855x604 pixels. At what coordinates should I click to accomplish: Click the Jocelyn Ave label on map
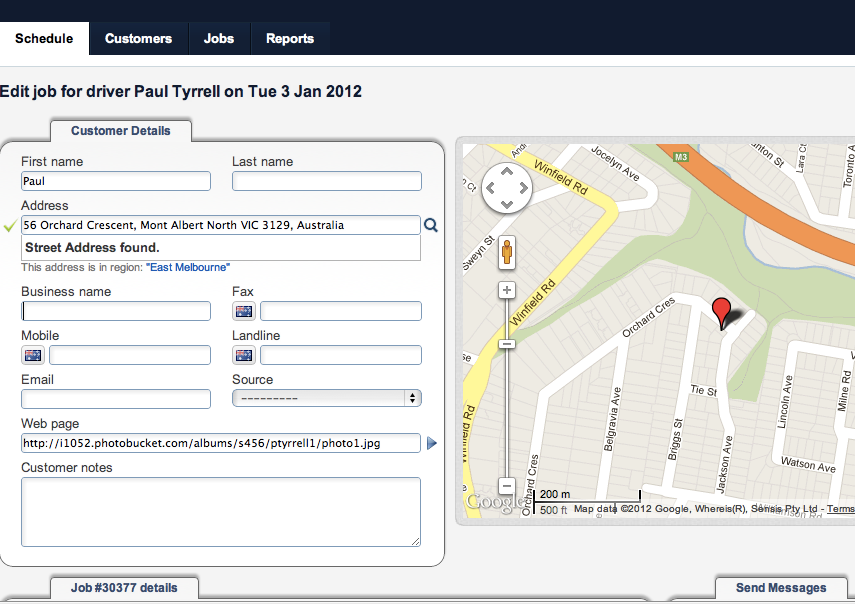pos(616,163)
